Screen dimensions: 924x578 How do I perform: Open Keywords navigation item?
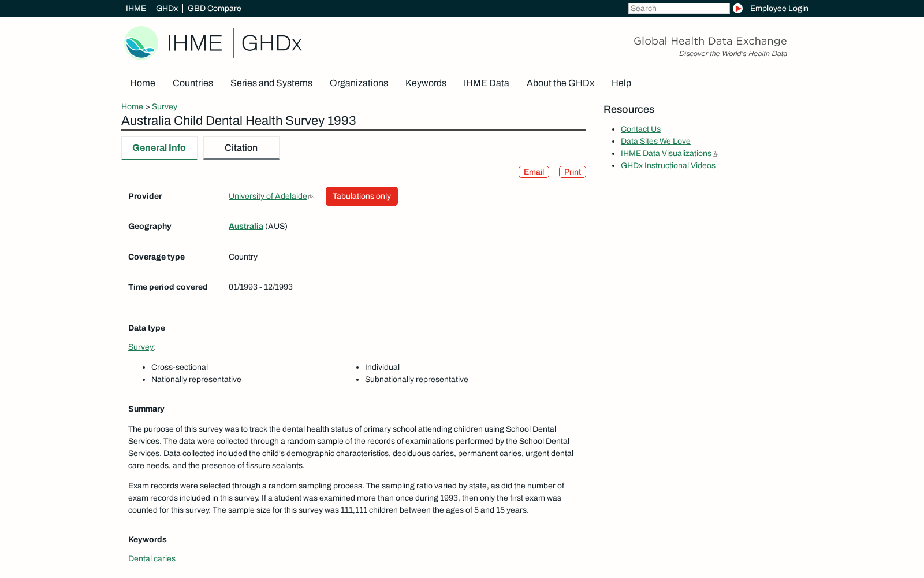point(426,83)
